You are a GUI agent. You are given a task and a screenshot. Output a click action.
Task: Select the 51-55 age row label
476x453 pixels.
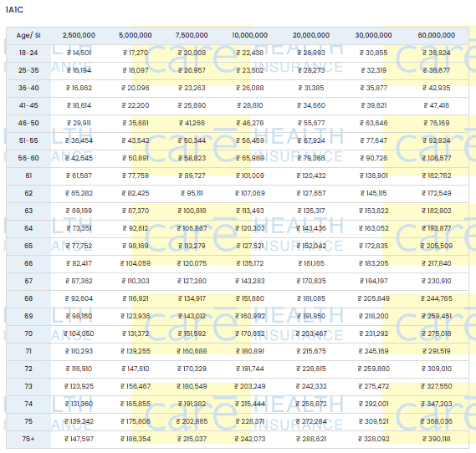point(28,140)
